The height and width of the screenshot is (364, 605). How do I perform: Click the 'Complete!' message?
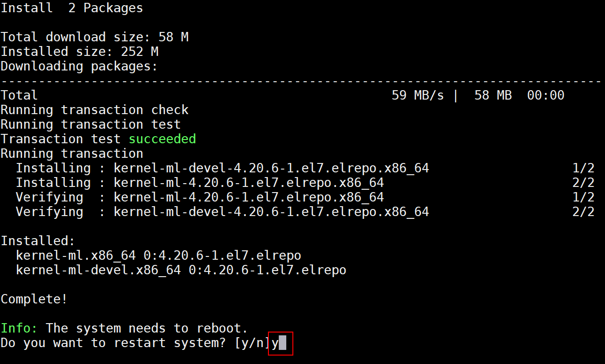point(34,299)
